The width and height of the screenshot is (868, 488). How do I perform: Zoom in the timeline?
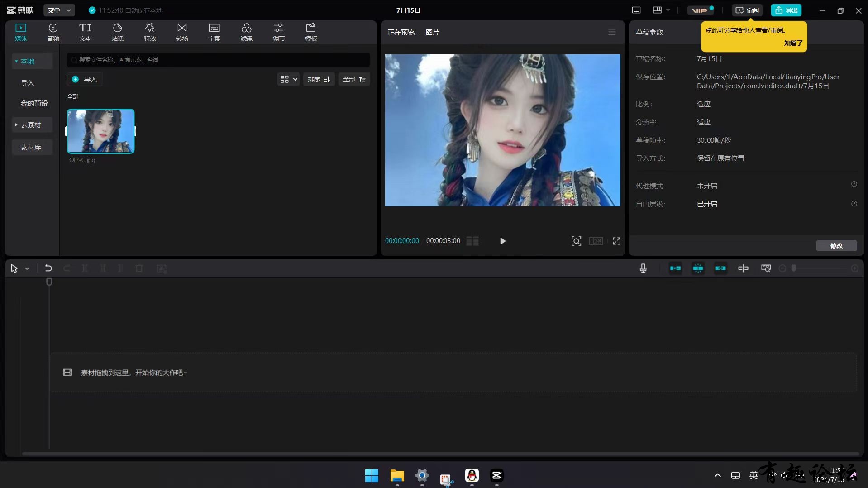click(x=855, y=268)
